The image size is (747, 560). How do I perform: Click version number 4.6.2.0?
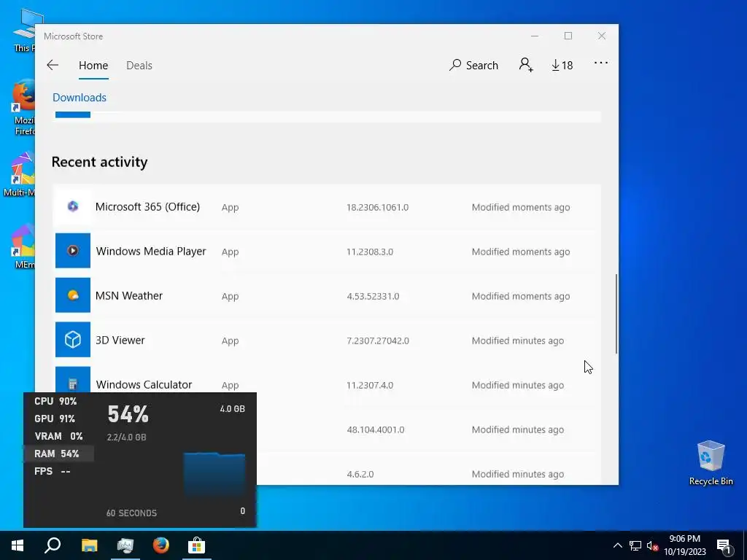[360, 474]
